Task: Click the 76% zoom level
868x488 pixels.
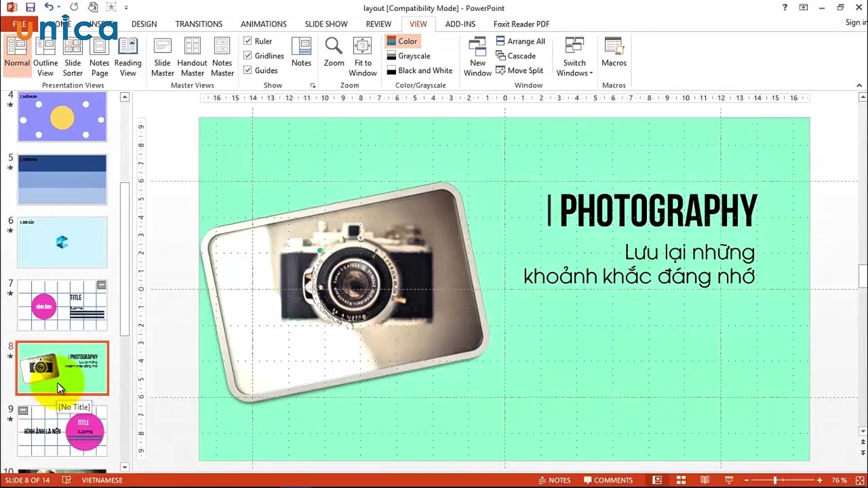Action: point(839,480)
